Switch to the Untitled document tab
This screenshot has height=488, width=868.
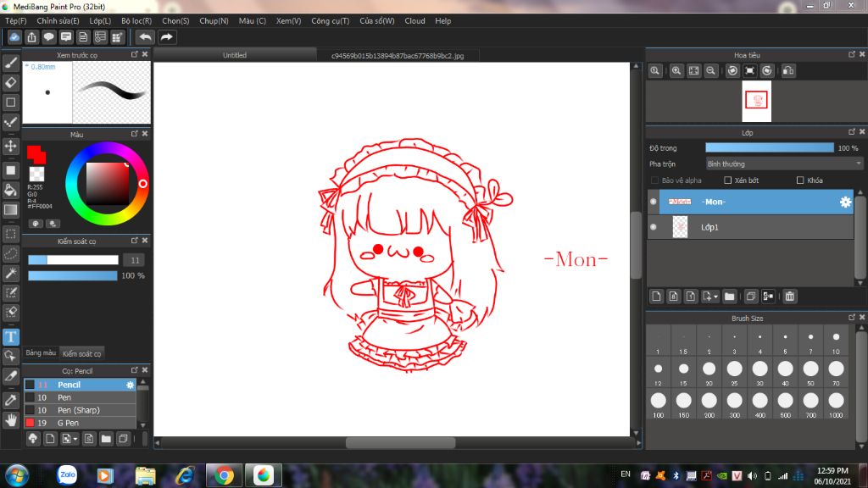[x=235, y=55]
